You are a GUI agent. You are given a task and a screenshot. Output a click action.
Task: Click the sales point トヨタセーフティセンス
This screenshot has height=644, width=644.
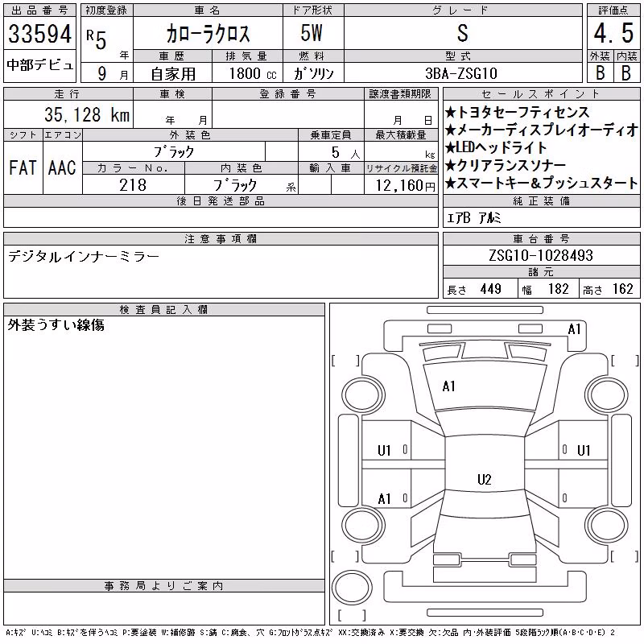tap(518, 112)
